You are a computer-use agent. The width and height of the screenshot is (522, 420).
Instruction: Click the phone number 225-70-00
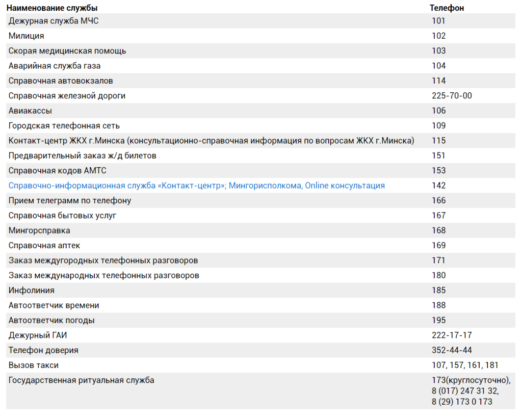(452, 95)
